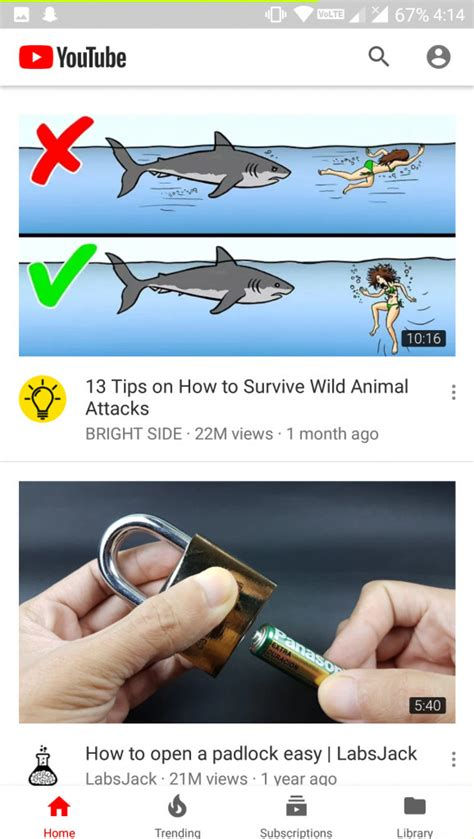The width and height of the screenshot is (474, 839).
Task: Tap the 5:40 duration badge
Action: 427,705
